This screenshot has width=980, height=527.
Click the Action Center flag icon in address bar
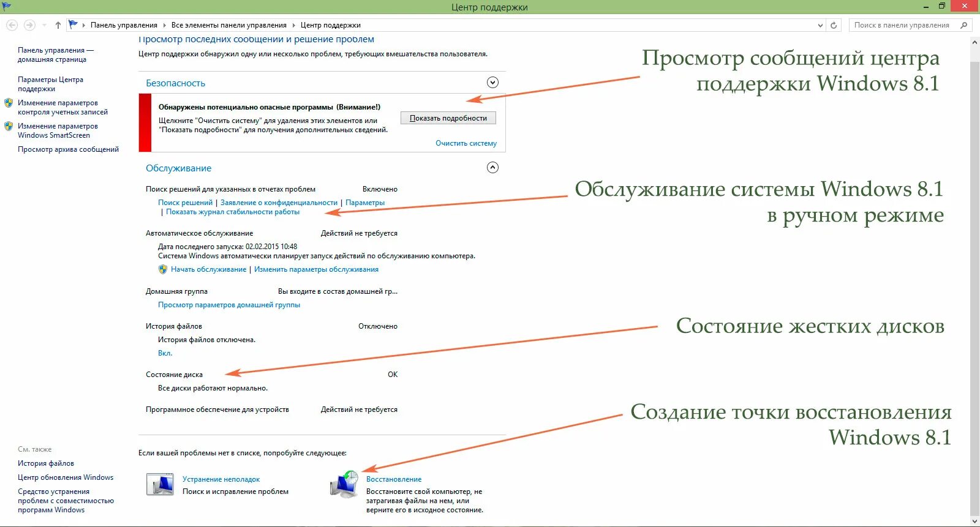[73, 24]
